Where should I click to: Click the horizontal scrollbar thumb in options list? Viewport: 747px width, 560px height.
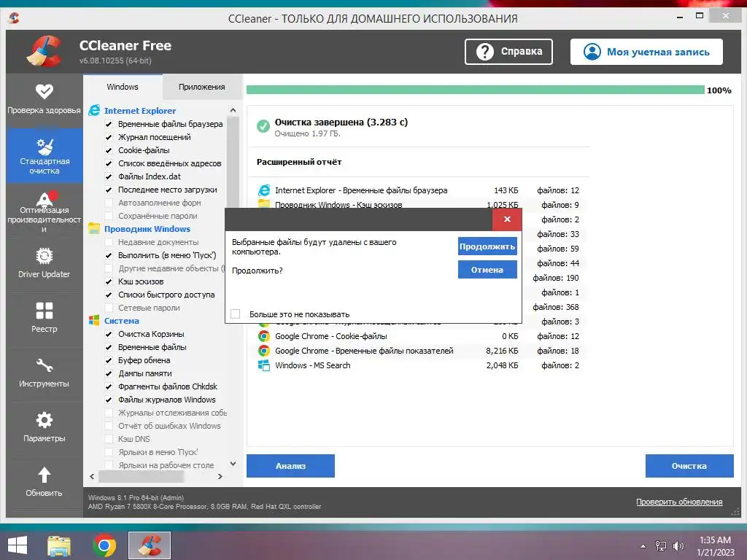141,476
